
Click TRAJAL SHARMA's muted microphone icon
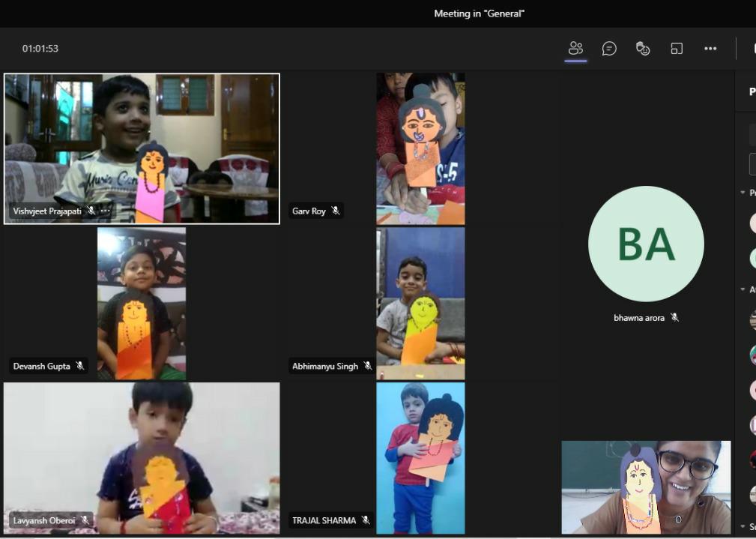click(x=366, y=520)
